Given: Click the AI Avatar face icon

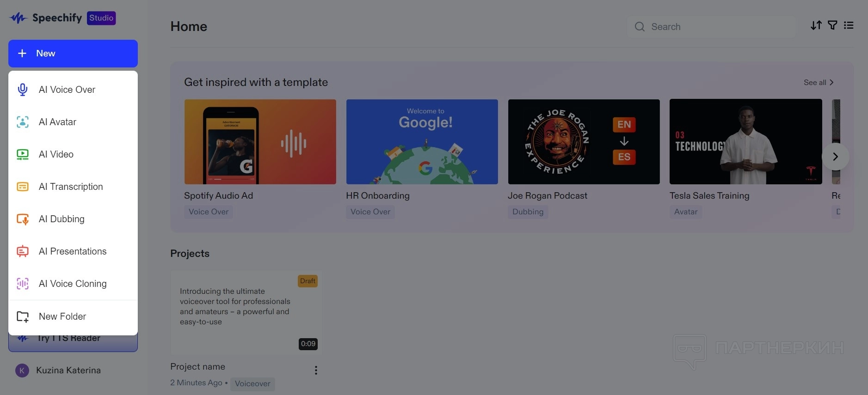Looking at the screenshot, I should point(23,122).
